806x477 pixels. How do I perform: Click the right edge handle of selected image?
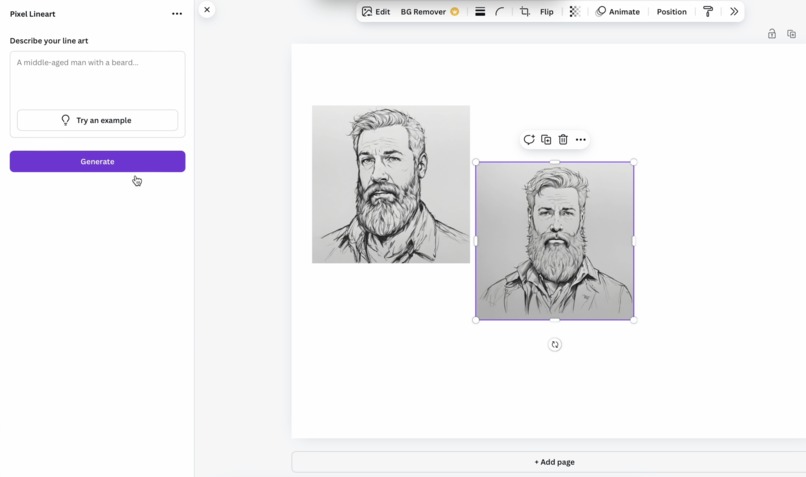633,241
